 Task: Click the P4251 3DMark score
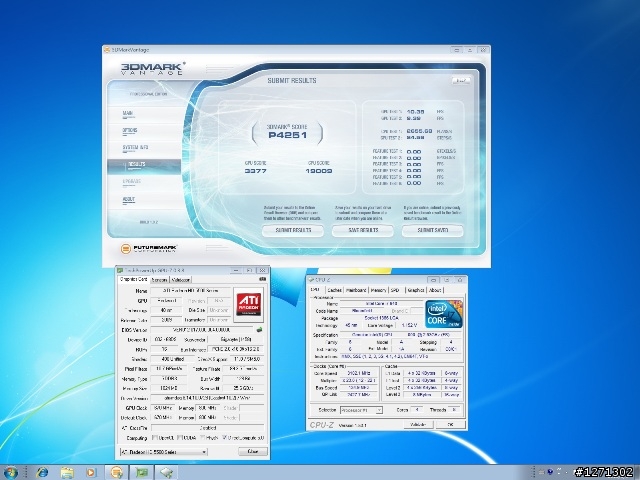tap(287, 136)
